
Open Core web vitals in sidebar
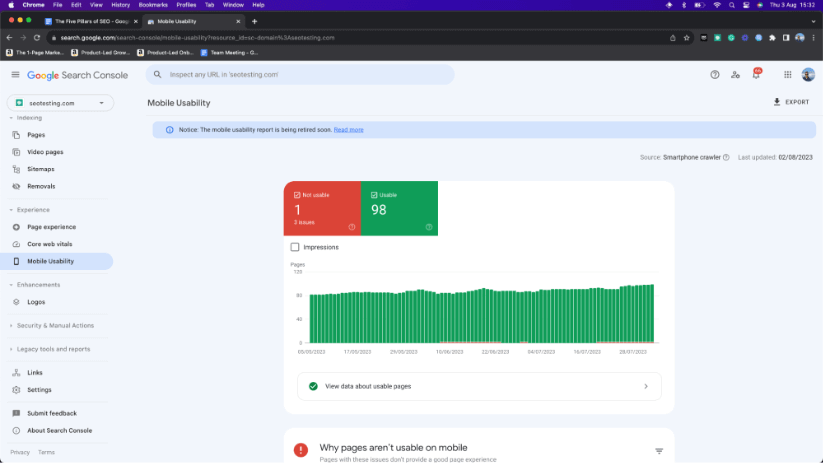coord(49,244)
